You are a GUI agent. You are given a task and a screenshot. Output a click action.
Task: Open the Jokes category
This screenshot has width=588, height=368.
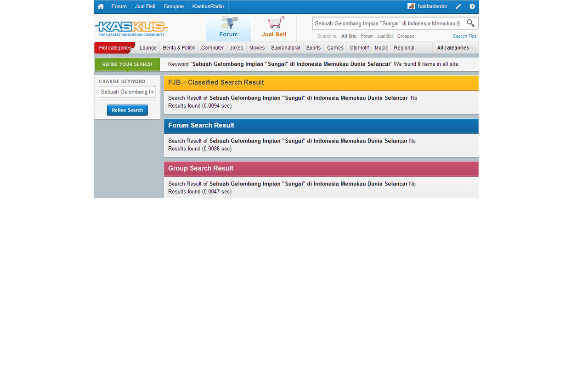click(237, 48)
